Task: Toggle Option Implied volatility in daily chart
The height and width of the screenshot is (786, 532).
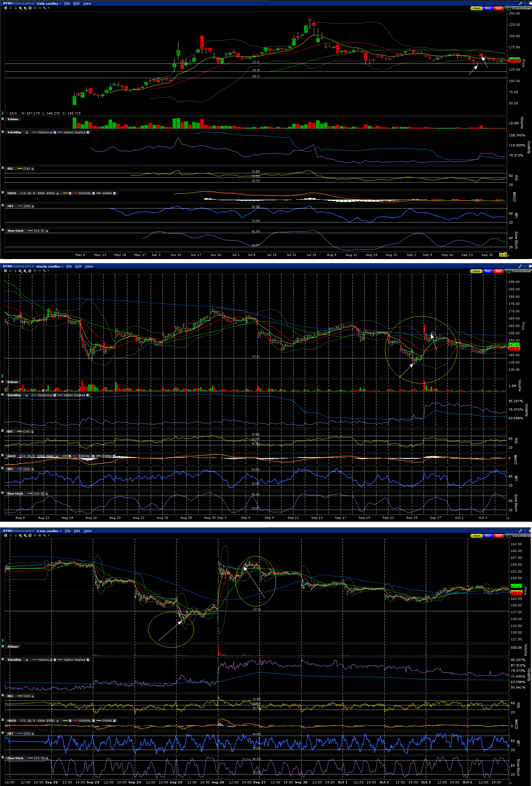Action: tap(88, 133)
